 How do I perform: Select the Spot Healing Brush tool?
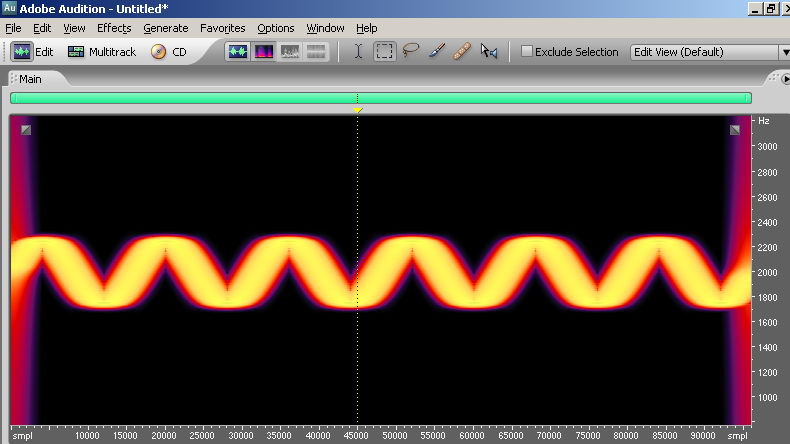point(462,52)
